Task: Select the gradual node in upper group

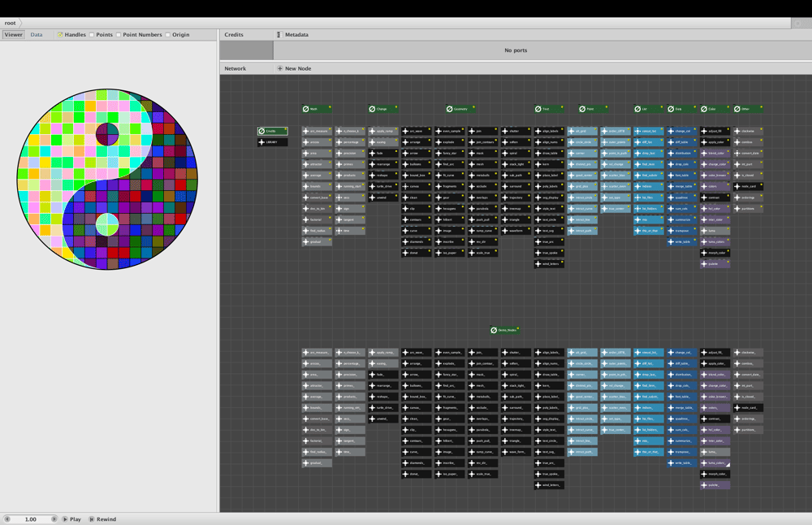Action: pyautogui.click(x=317, y=241)
